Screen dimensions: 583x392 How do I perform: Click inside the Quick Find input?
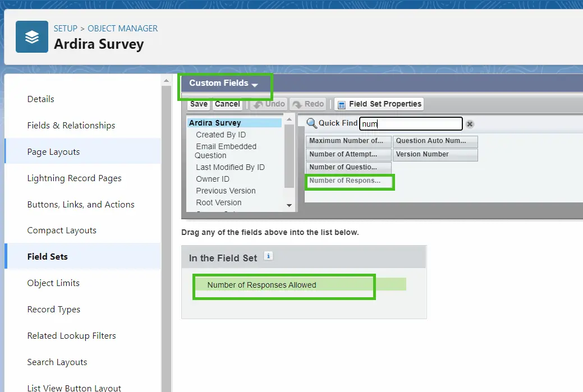410,124
